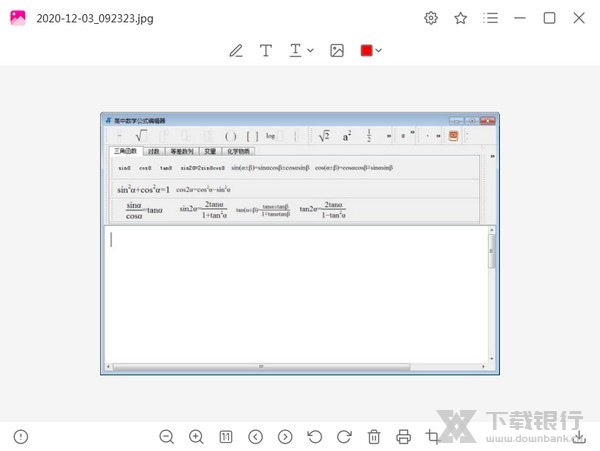Save the image with download icon
The width and height of the screenshot is (600, 451).
[x=579, y=437]
